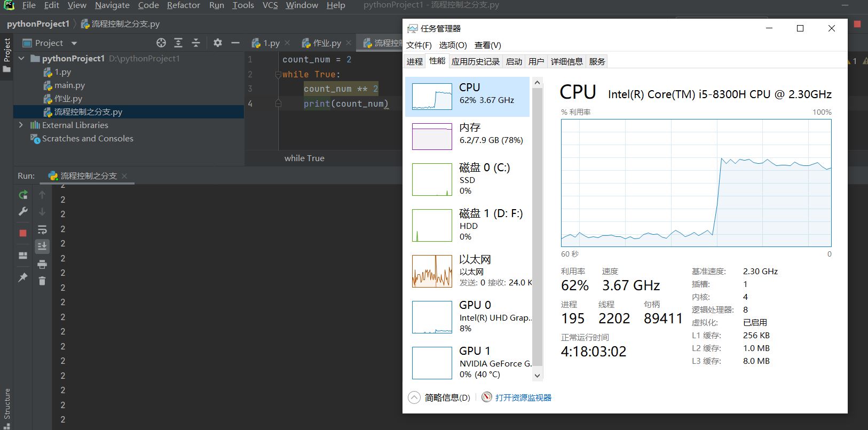Click pythonProject1 in navigation breadcrumb
The image size is (868, 430).
[x=38, y=24]
